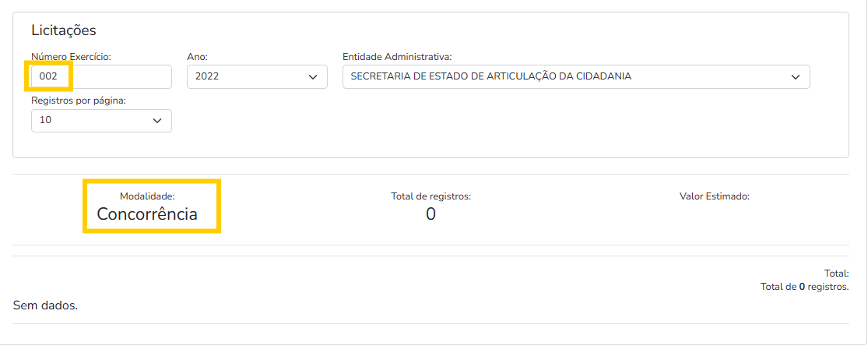Screen dimensions: 868x353
Task: Click the Licitações section heading
Action: [x=64, y=30]
